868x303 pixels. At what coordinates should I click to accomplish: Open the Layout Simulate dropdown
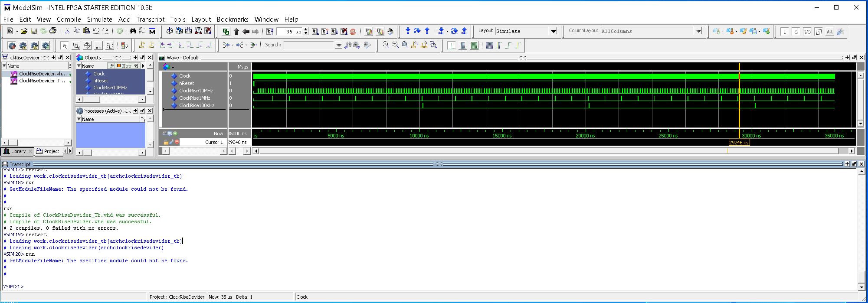[553, 31]
